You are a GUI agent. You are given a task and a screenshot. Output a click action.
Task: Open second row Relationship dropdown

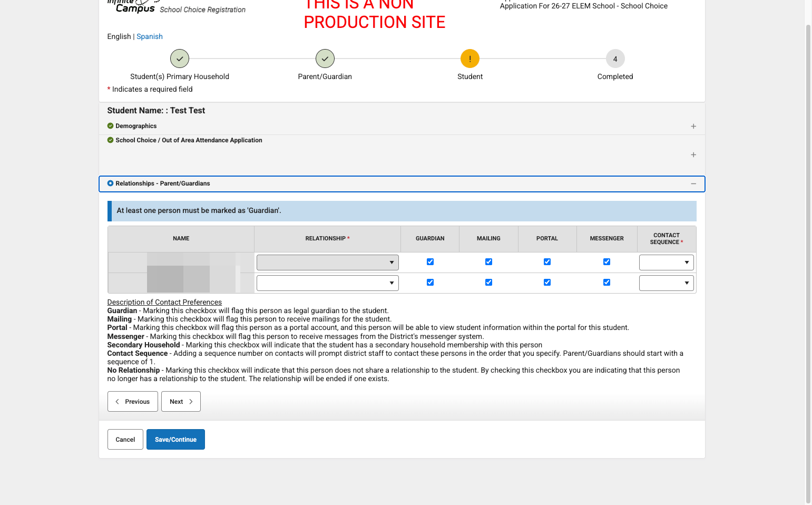click(327, 283)
